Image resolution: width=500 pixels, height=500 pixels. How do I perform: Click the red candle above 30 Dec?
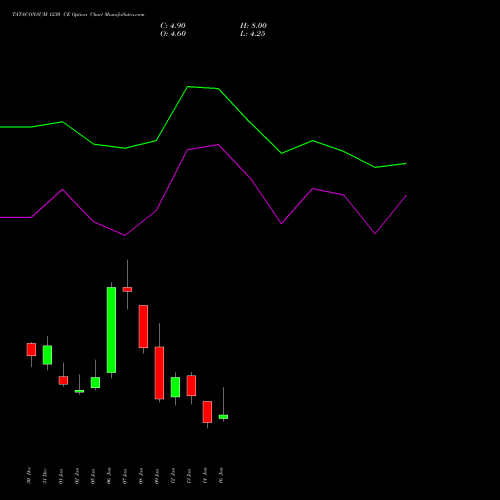pyautogui.click(x=31, y=349)
